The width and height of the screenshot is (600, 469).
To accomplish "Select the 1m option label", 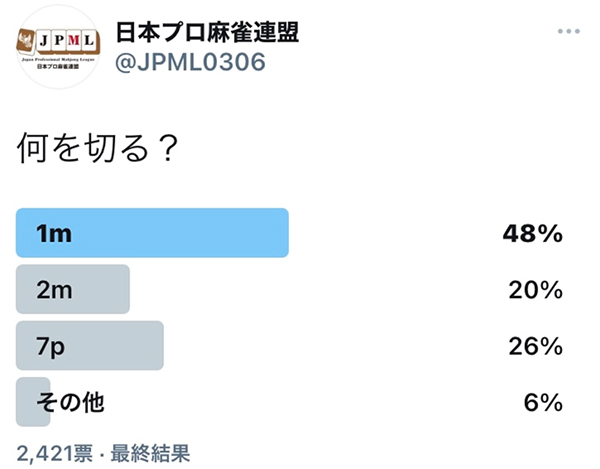I will point(54,233).
